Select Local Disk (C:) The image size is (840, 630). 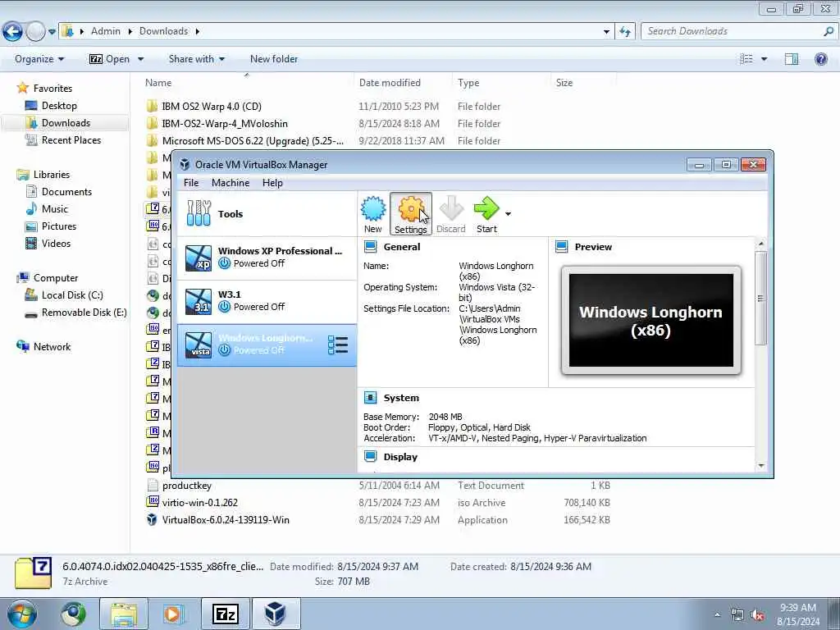[72, 295]
